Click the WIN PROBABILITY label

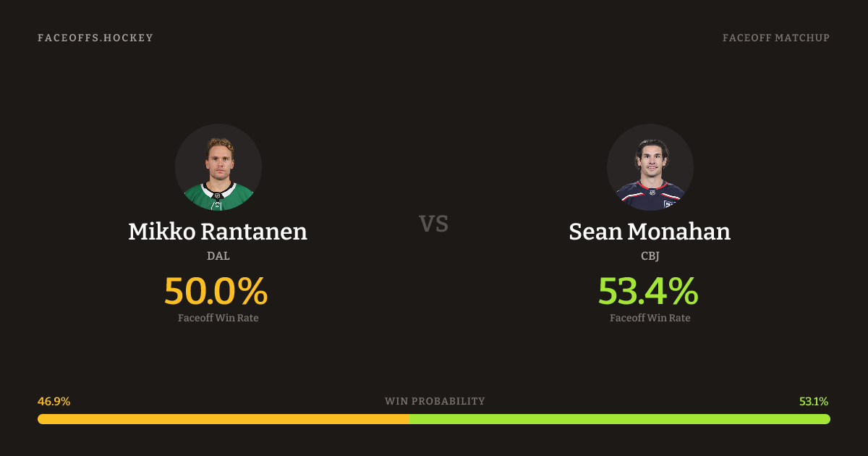435,401
